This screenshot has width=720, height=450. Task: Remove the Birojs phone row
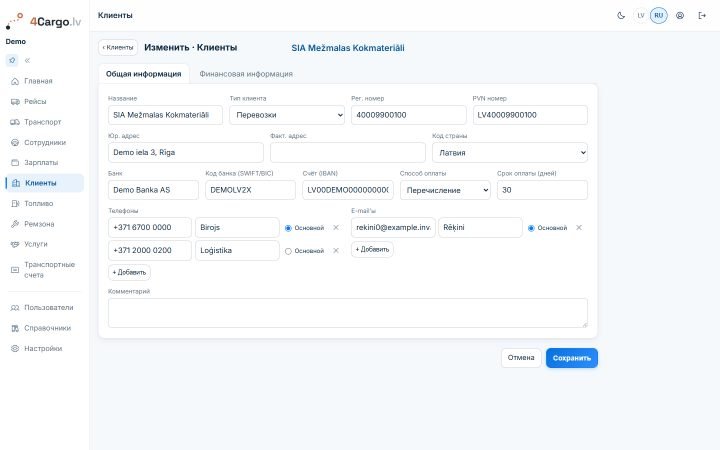336,228
